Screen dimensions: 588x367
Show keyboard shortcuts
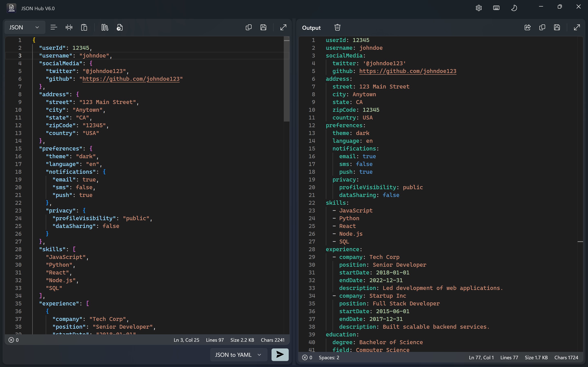(x=496, y=8)
